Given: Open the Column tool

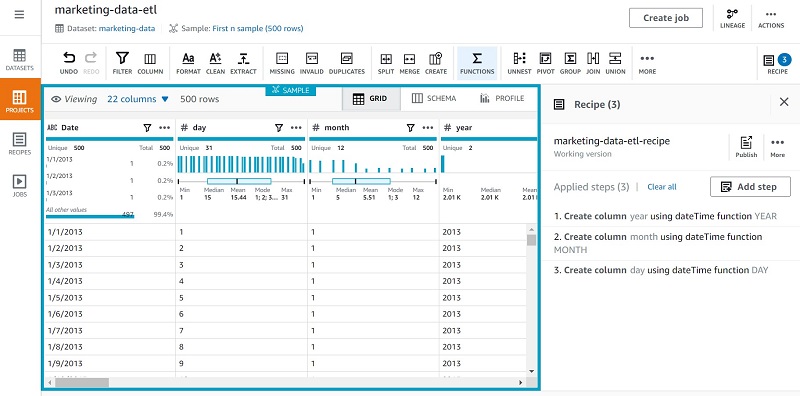Looking at the screenshot, I should click(150, 63).
